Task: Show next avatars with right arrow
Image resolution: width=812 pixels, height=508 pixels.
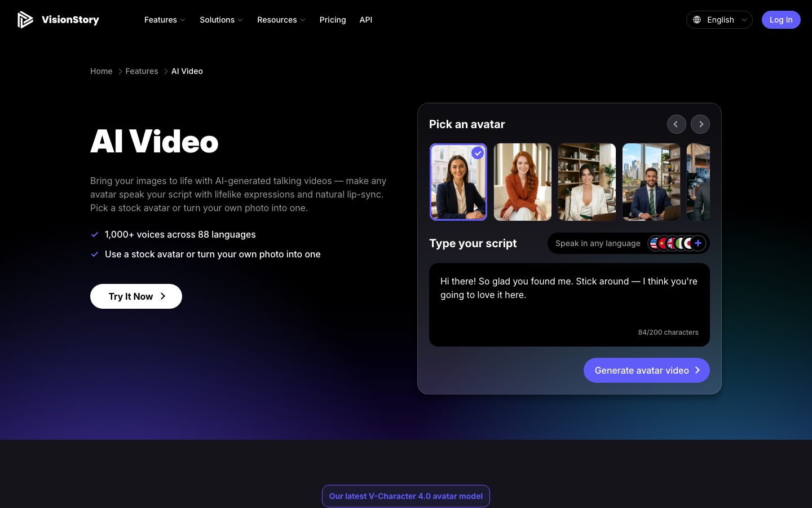Action: 700,124
